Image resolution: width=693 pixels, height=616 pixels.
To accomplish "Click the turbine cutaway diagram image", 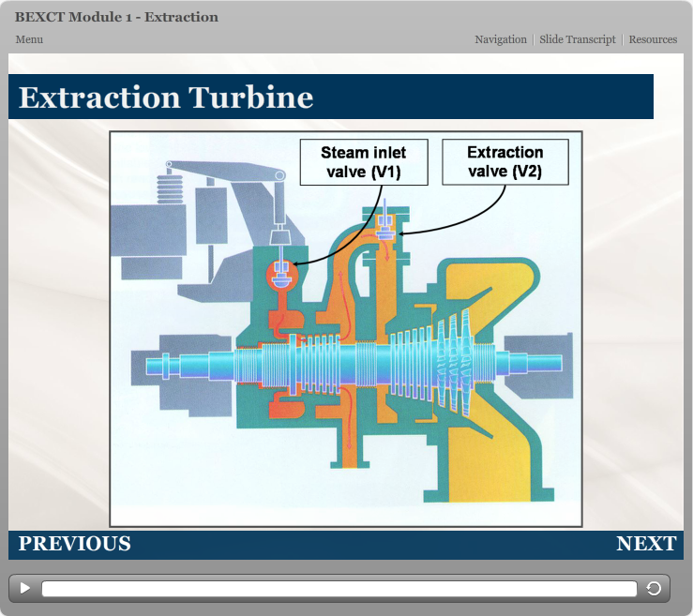I will pyautogui.click(x=346, y=329).
